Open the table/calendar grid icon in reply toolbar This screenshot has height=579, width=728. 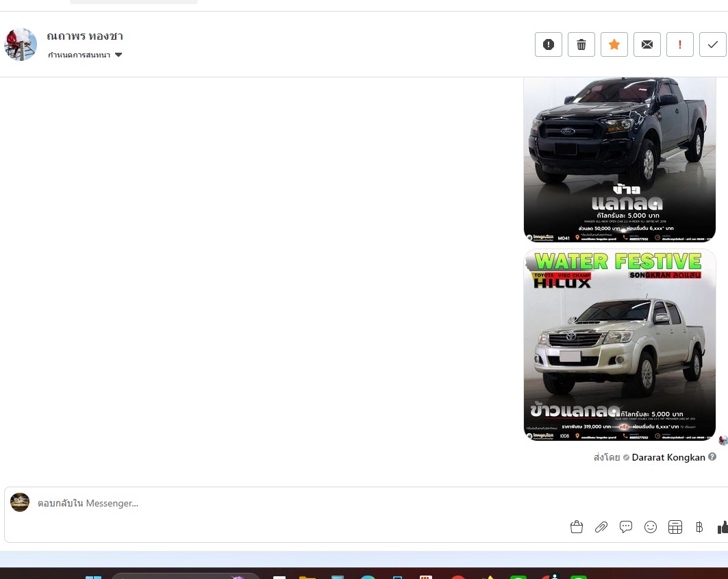click(x=675, y=527)
